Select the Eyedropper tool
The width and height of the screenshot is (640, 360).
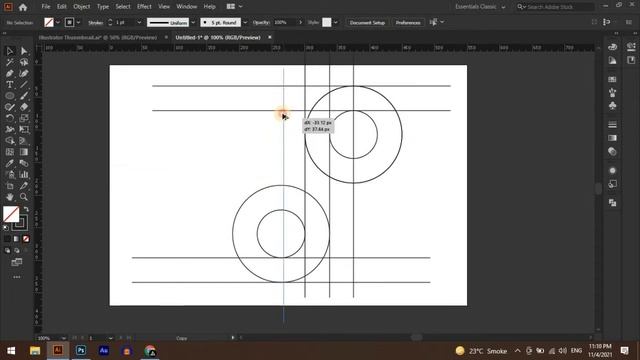(10, 163)
